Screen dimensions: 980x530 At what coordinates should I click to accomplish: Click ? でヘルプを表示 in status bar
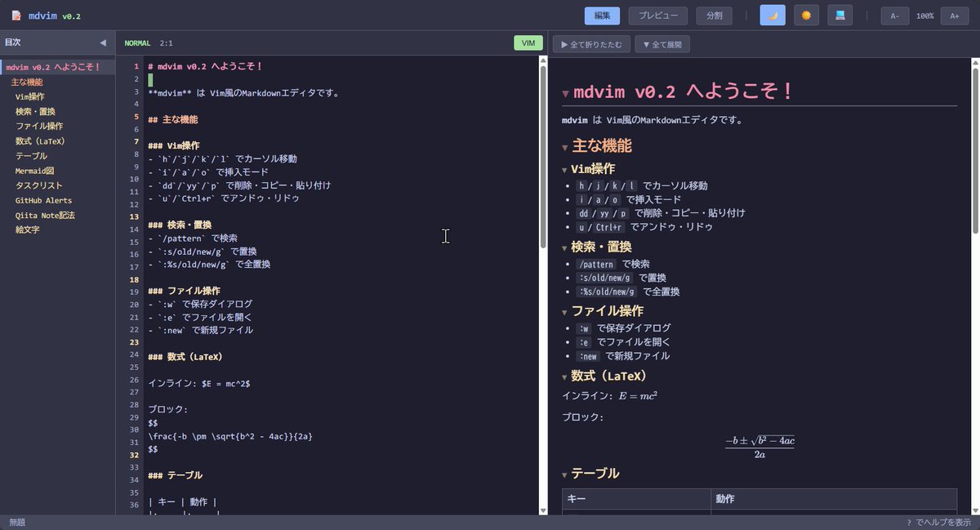pyautogui.click(x=938, y=522)
